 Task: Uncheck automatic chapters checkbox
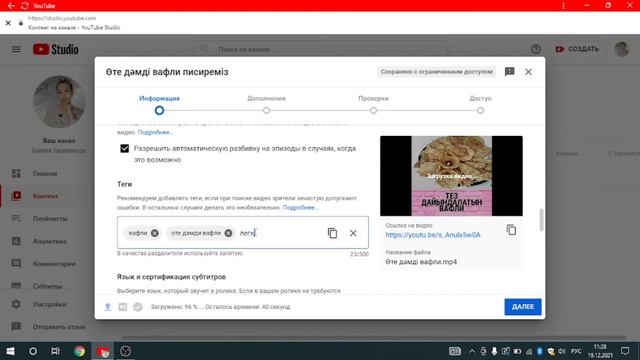tap(124, 149)
